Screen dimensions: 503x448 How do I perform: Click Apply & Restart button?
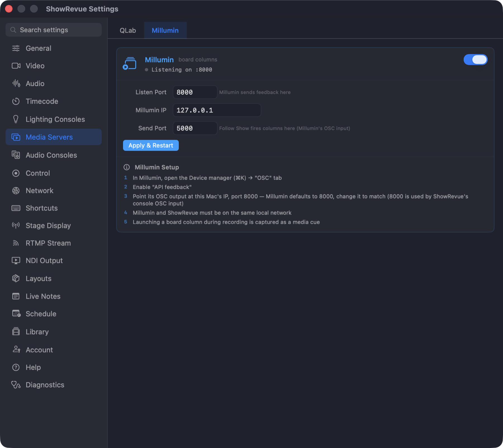(151, 146)
